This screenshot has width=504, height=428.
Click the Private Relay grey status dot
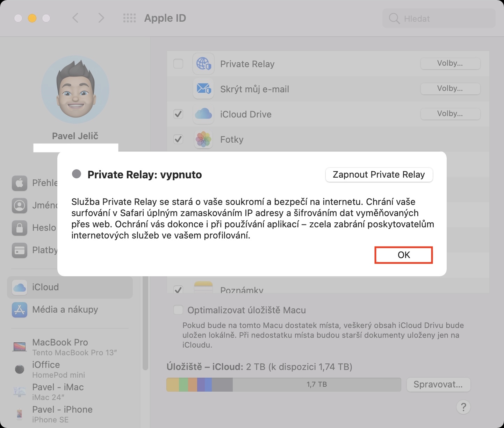pos(77,174)
